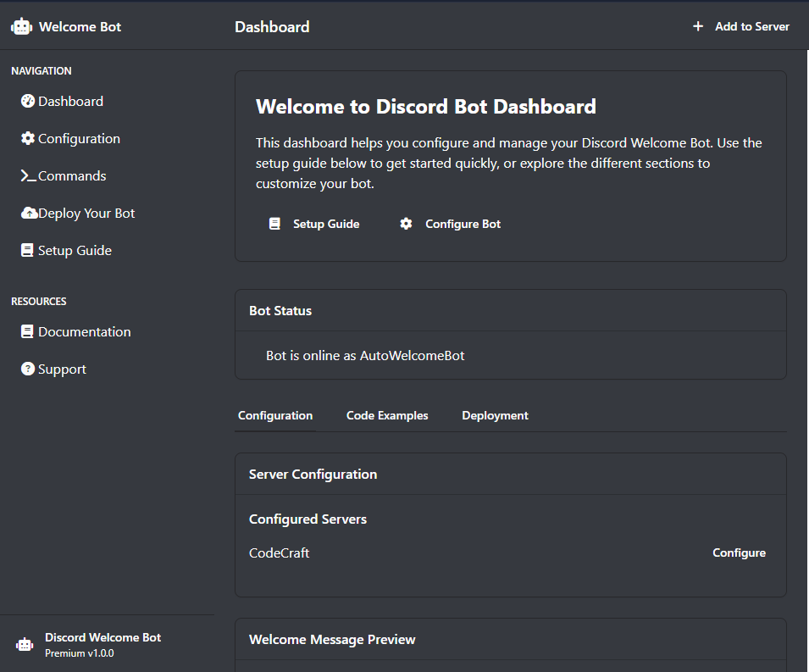The height and width of the screenshot is (672, 809).
Task: Click the Commands terminal prompt icon
Action: 28,176
